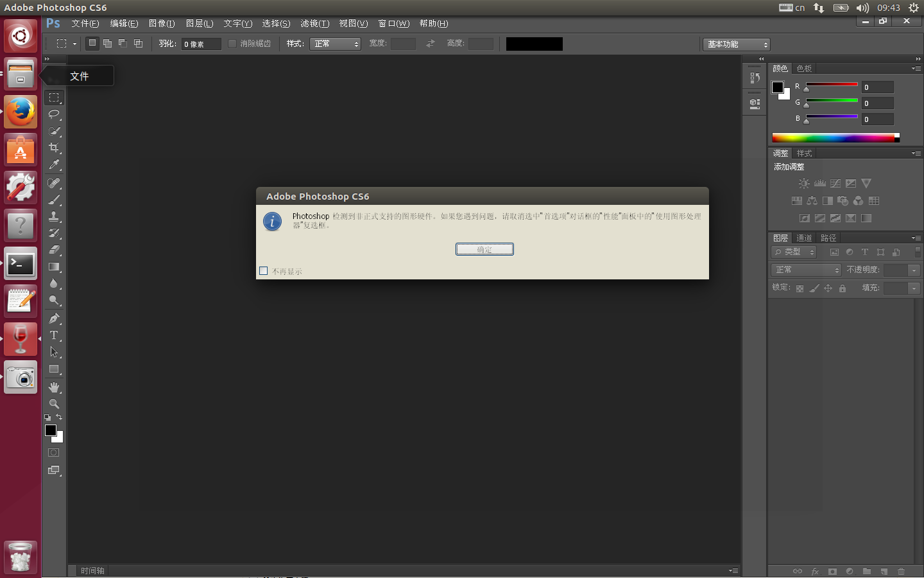Select the Hand tool
The width and height of the screenshot is (924, 578).
54,387
